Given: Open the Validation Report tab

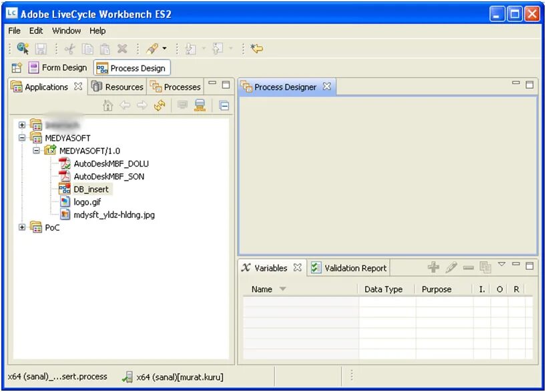Looking at the screenshot, I should click(x=348, y=268).
